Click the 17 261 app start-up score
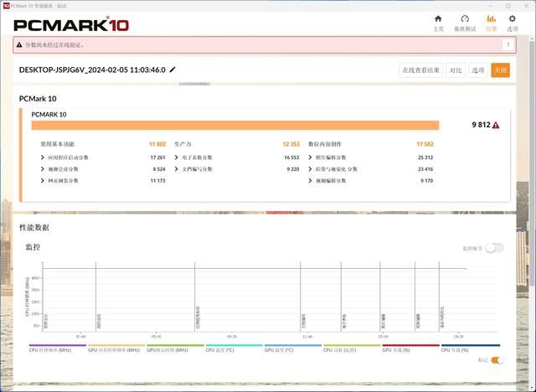This screenshot has height=392, width=536. tap(157, 157)
